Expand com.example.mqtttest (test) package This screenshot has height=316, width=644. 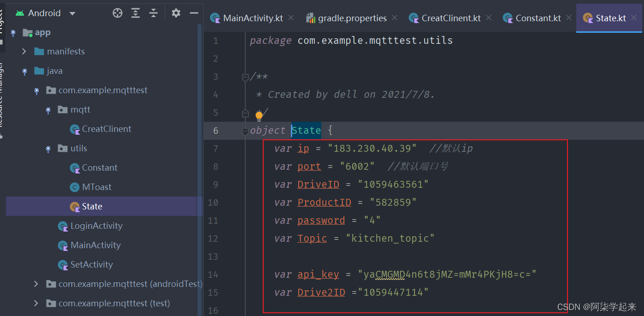coord(36,304)
